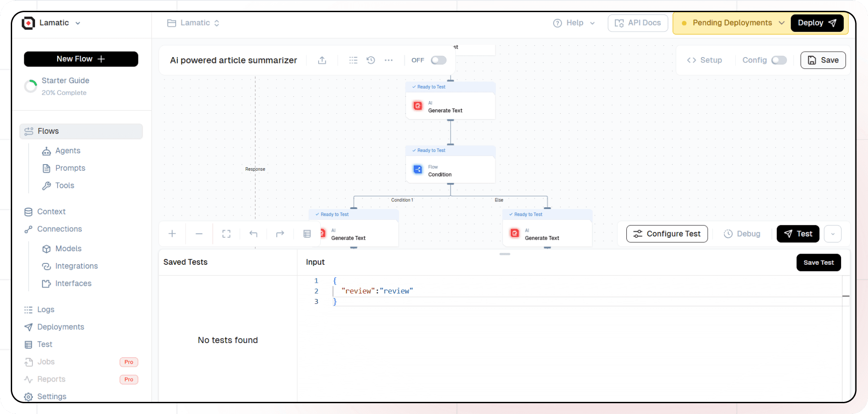The width and height of the screenshot is (868, 414).
Task: Expand the Pending Deployments dropdown
Action: [782, 22]
